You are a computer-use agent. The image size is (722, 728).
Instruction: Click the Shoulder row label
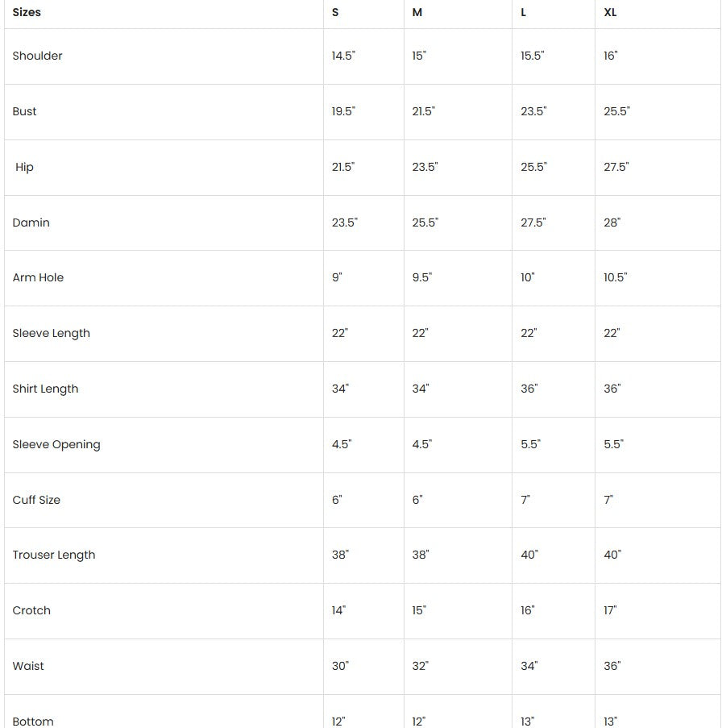(37, 56)
